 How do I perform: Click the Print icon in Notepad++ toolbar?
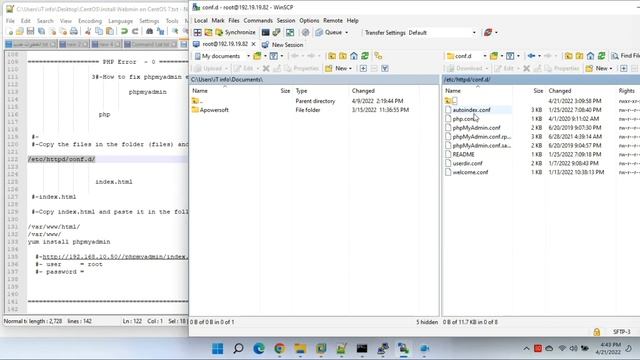coord(74,31)
